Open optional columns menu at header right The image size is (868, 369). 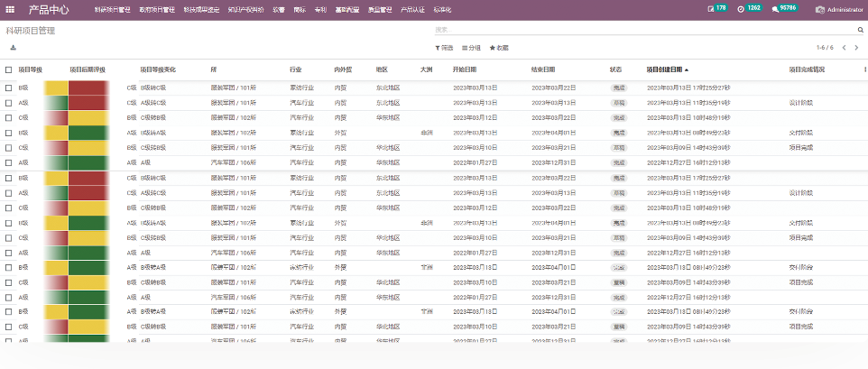coord(864,69)
